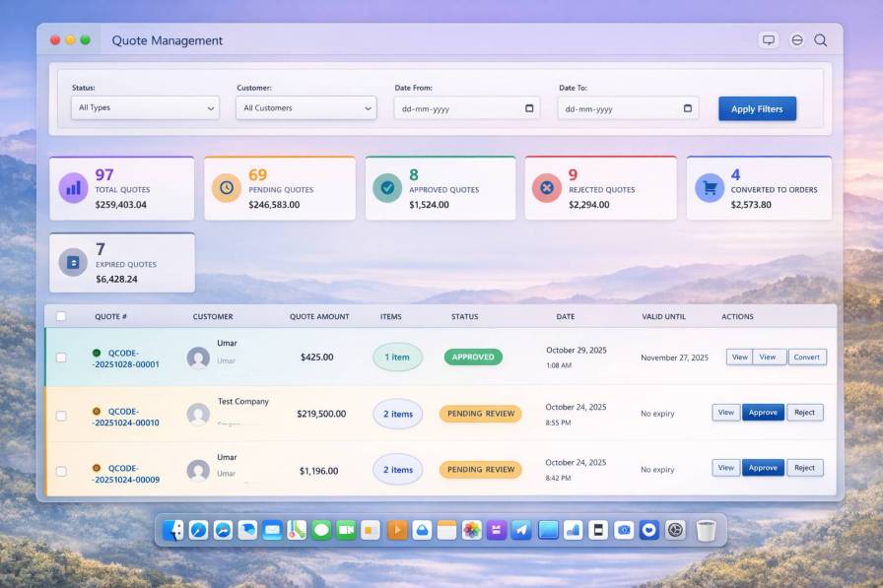The width and height of the screenshot is (883, 588).
Task: Expand the Customer 'All Customers' dropdown
Action: [306, 107]
